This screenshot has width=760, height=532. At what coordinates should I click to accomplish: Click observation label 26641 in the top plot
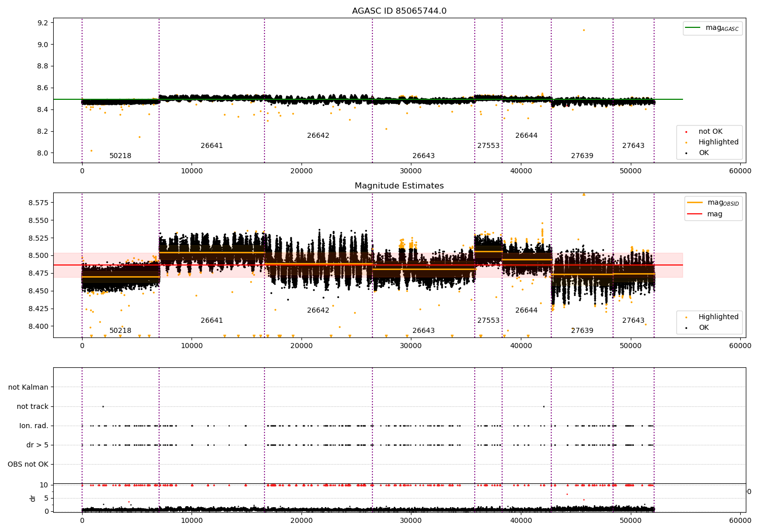[212, 146]
